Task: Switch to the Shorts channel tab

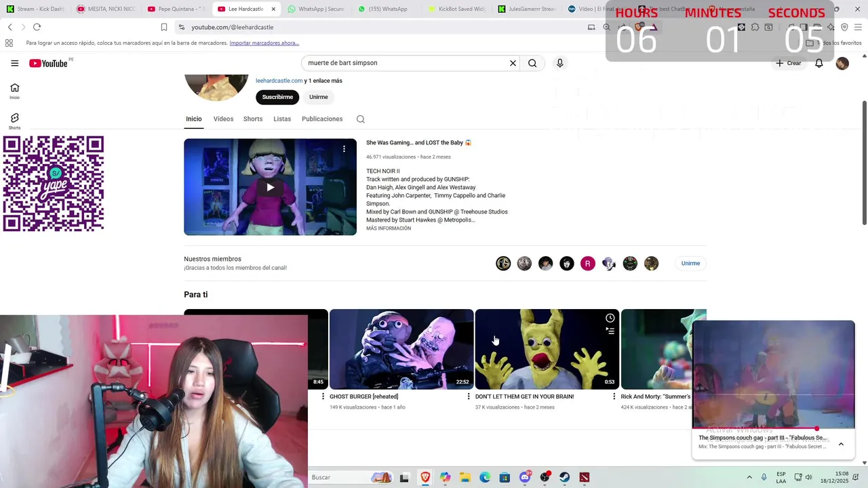Action: (x=253, y=119)
